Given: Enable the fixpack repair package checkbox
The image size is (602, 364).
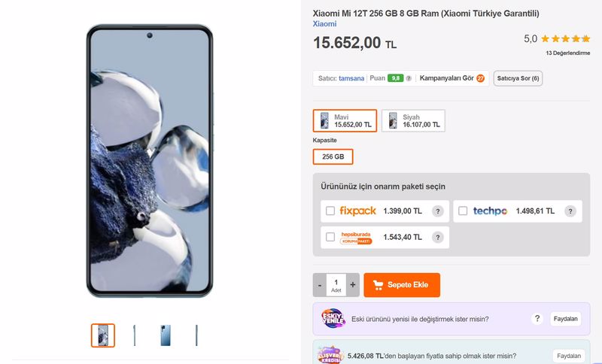Looking at the screenshot, I should pos(330,211).
